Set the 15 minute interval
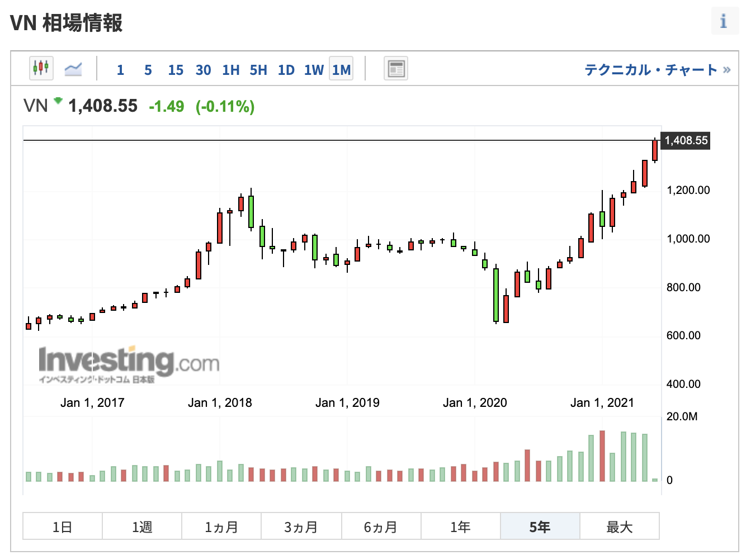Viewport: 746px width, 560px height. pos(176,70)
